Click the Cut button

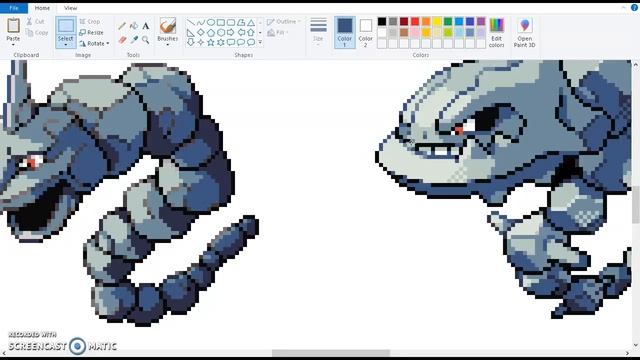pos(35,21)
